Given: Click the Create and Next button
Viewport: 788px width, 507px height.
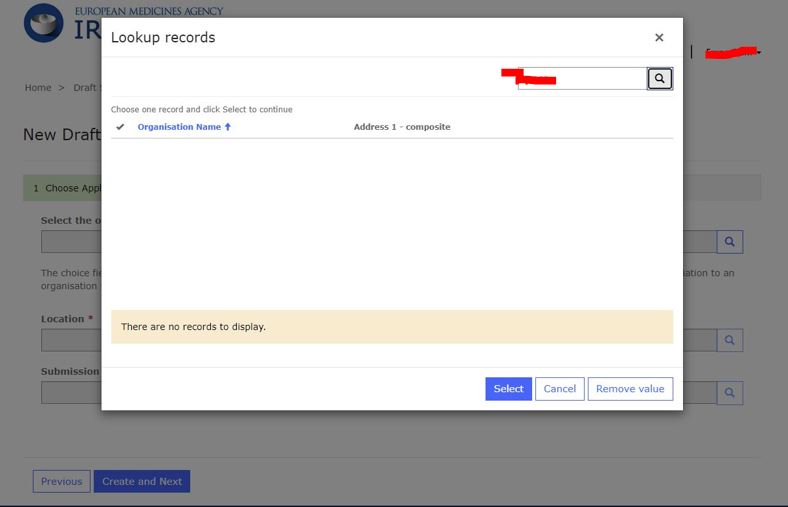Looking at the screenshot, I should pos(142,481).
